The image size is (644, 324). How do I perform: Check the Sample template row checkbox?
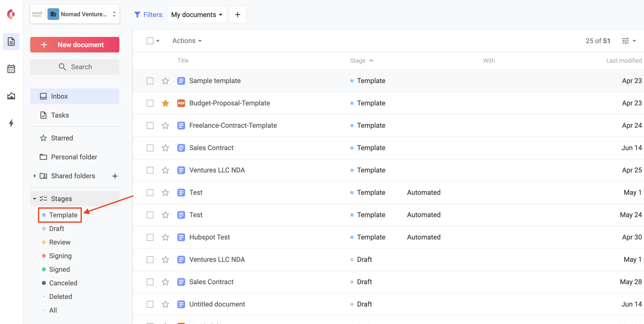(150, 81)
